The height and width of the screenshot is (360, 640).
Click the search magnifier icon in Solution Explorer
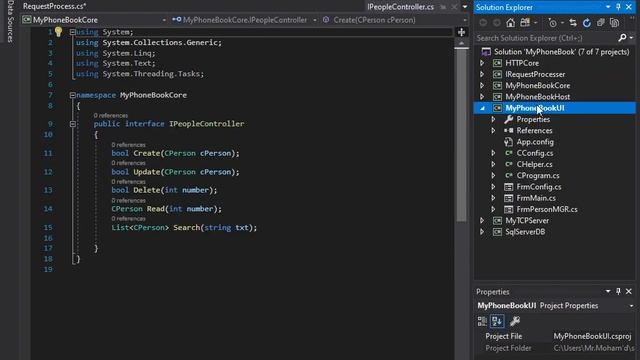coord(622,38)
